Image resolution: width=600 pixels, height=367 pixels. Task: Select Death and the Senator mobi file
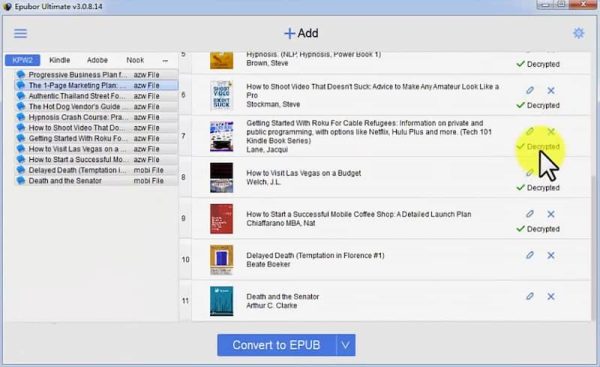click(x=96, y=181)
